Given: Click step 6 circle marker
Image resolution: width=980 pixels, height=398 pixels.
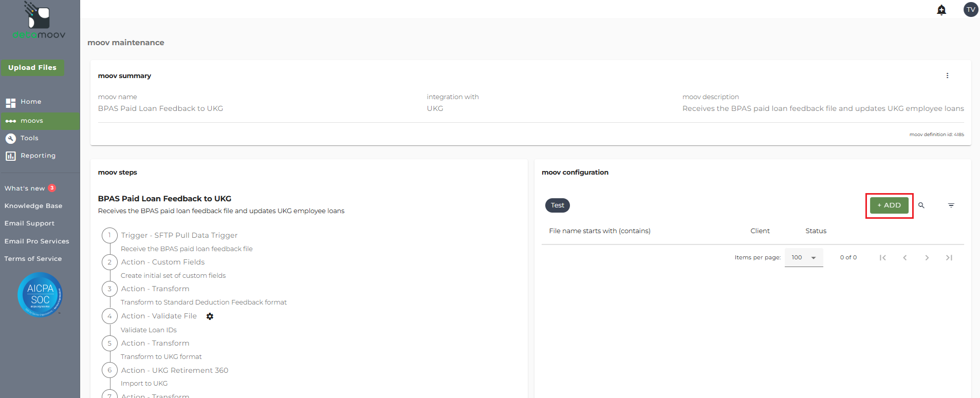Looking at the screenshot, I should (x=109, y=370).
